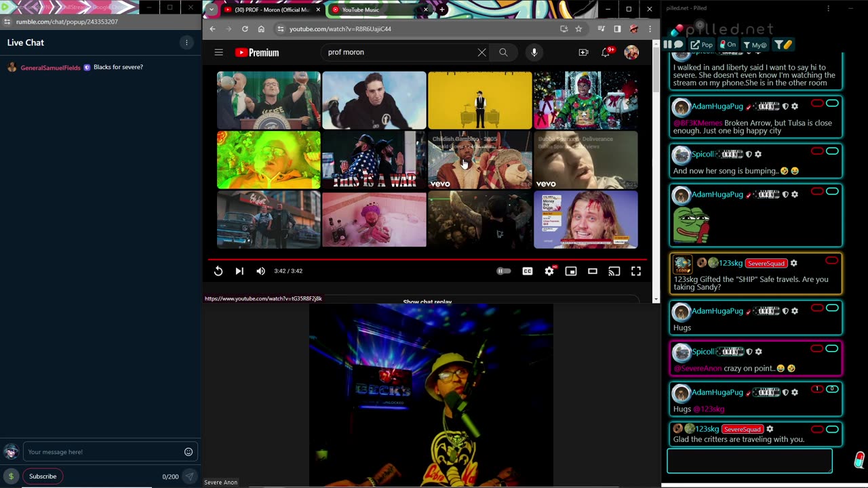The height and width of the screenshot is (488, 868).
Task: Open the 'This Is A War' thumbnail
Action: [x=374, y=159]
